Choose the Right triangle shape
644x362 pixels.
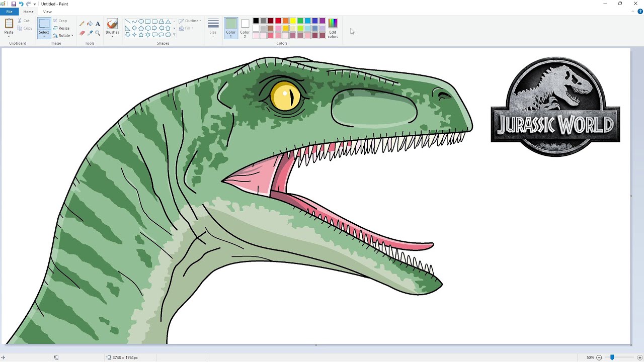coord(128,28)
